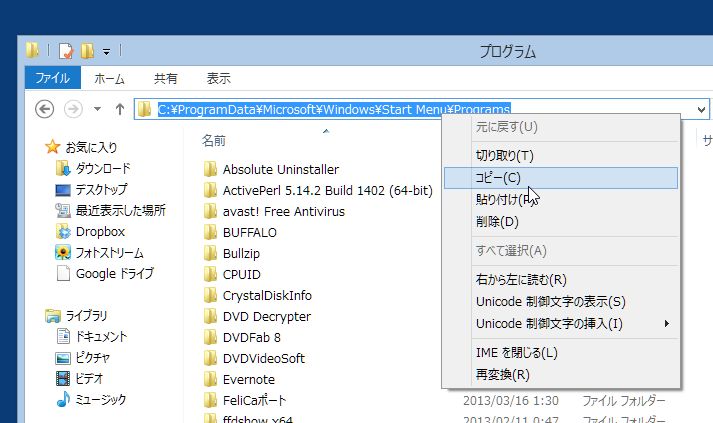Open Unicode 制御文字の挿入(I) submenu
This screenshot has width=713, height=423.
point(561,324)
